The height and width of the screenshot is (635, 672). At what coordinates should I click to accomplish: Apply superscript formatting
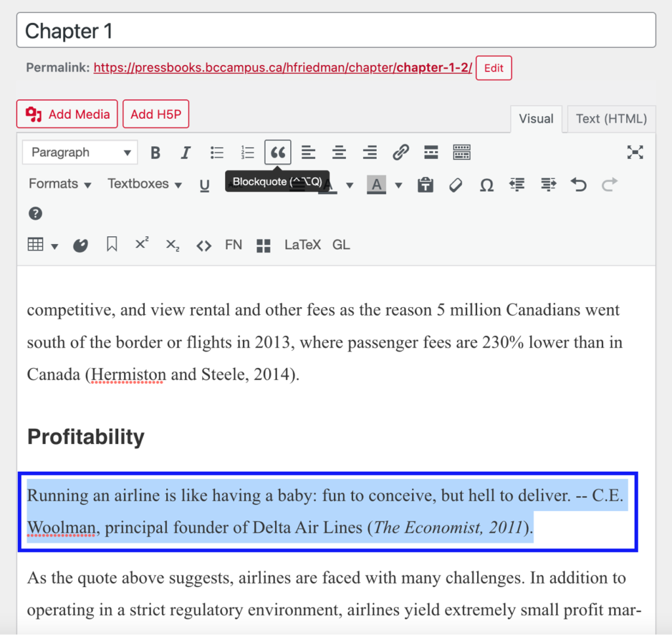[142, 243]
